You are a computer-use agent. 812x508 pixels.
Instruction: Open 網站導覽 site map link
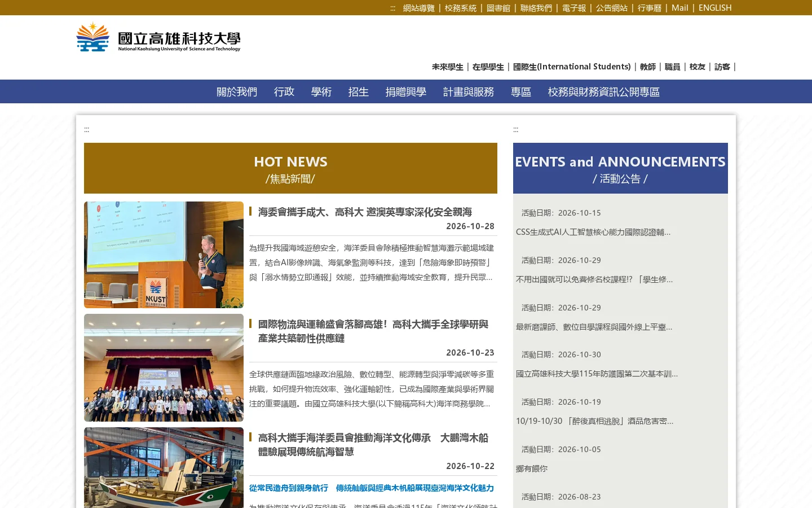coord(419,8)
